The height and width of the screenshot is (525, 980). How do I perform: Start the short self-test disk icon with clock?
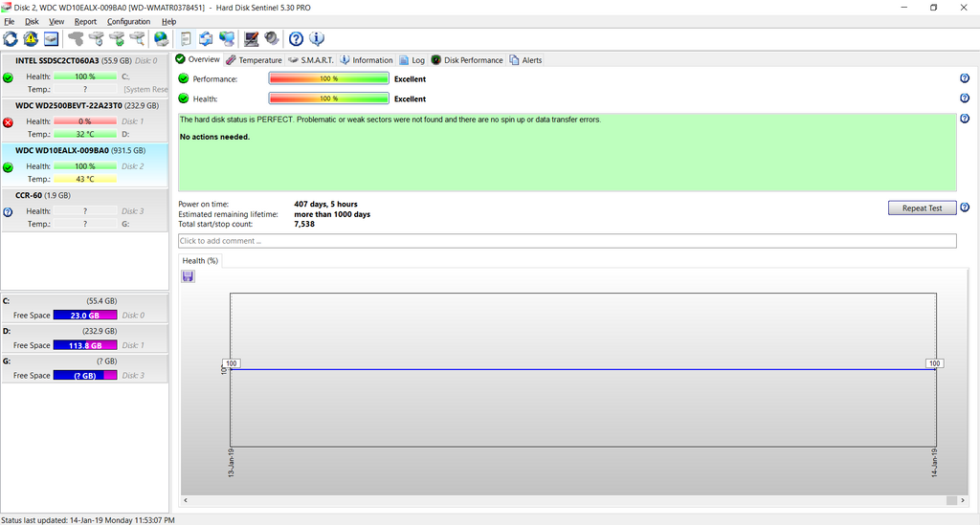click(x=97, y=38)
